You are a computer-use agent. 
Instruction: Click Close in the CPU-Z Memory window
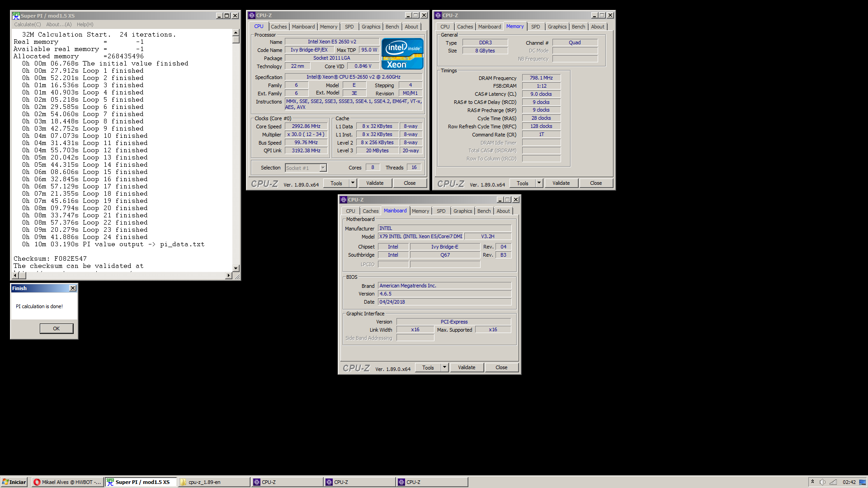(596, 183)
